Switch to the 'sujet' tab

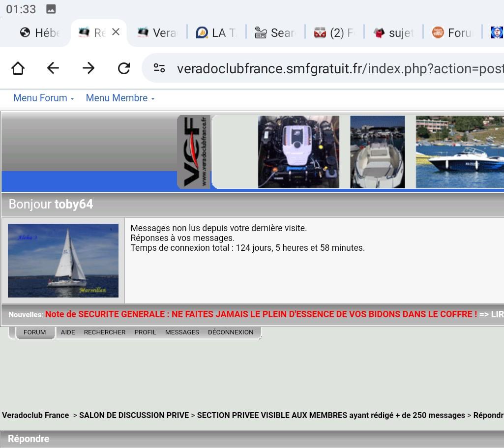click(393, 33)
